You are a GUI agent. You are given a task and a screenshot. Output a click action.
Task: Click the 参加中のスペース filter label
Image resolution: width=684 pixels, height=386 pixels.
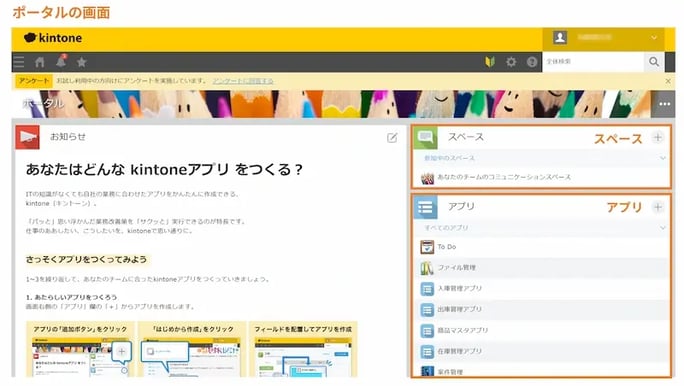[x=449, y=158]
